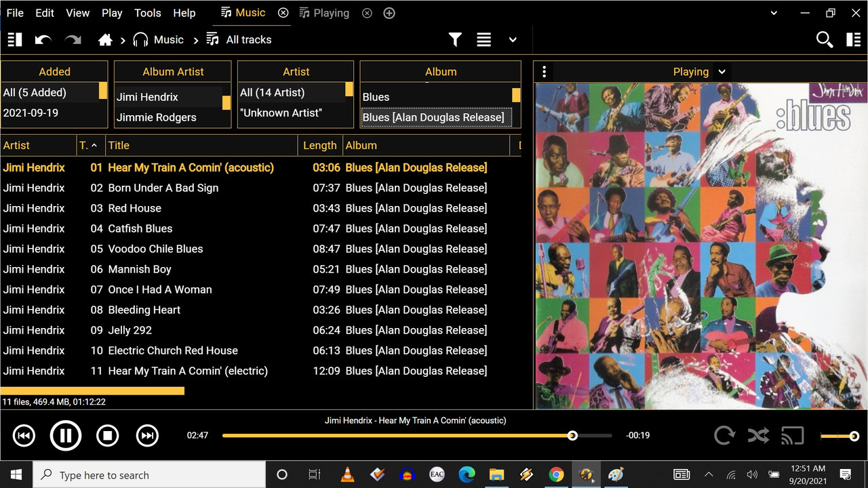868x488 pixels.
Task: Select "Unknown Artist" in Artist filter
Action: tap(292, 113)
